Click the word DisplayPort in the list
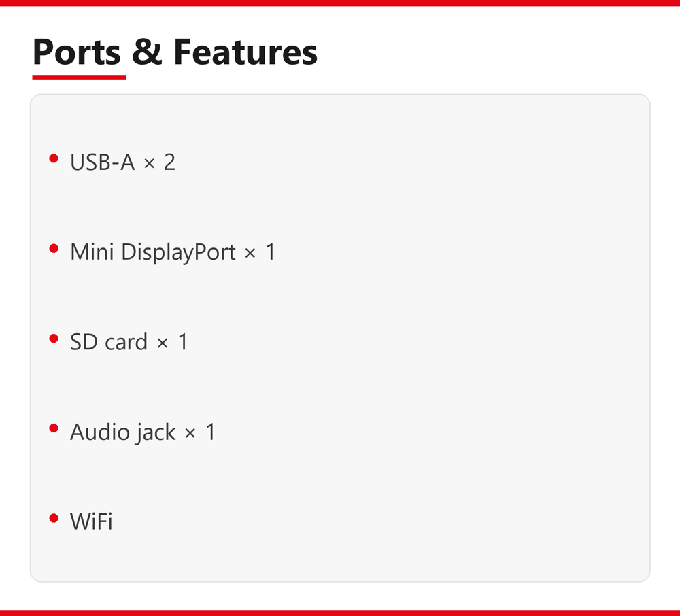The image size is (680, 616). [178, 252]
